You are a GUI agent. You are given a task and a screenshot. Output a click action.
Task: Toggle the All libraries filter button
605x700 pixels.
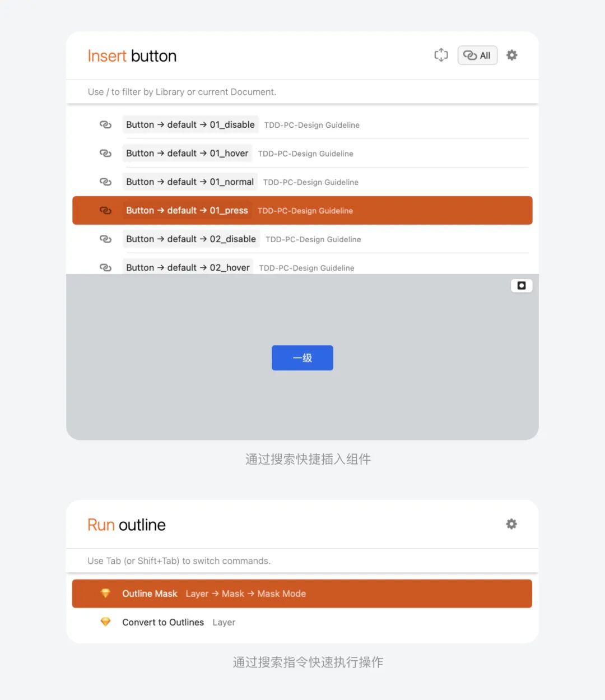tap(477, 55)
